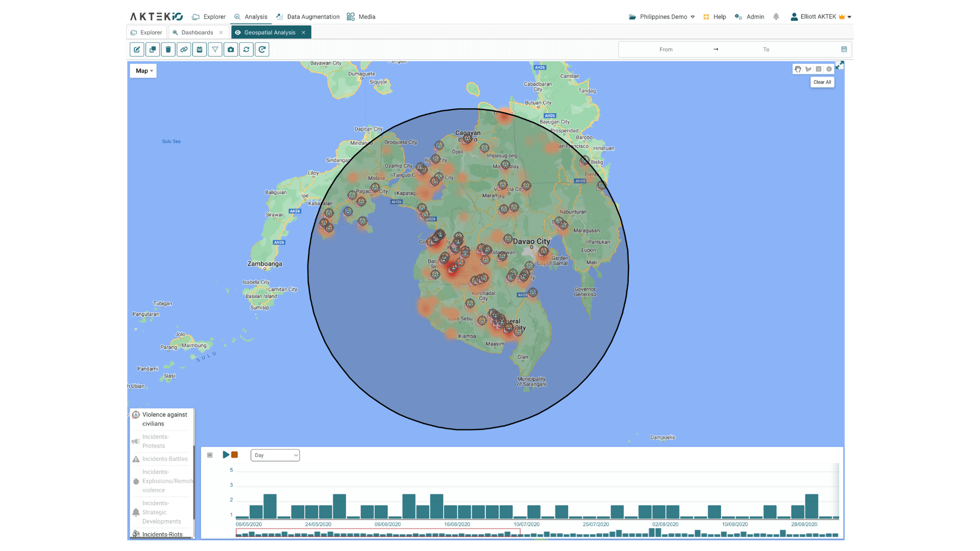Select the rectangle drawing tool
The width and height of the screenshot is (980, 551).
tap(818, 69)
